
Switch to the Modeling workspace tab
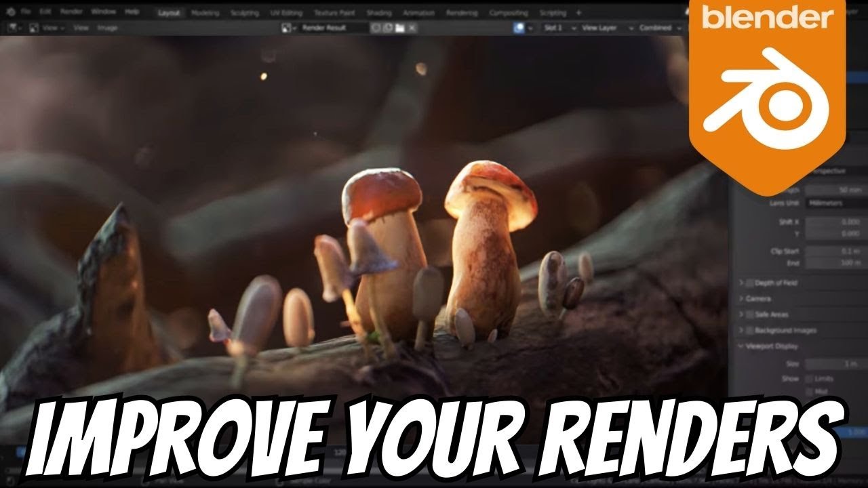tap(205, 13)
